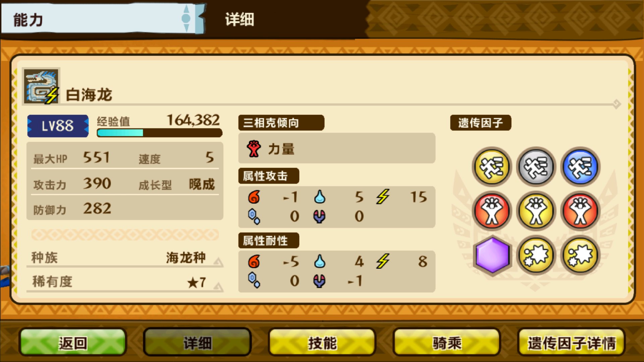Select the gray running gene icon
The image size is (644, 362).
coord(536,167)
